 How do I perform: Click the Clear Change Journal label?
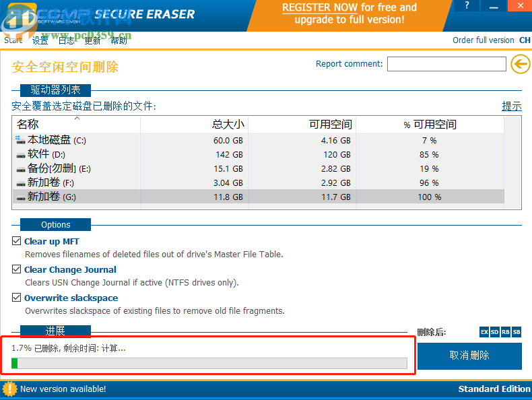coord(70,270)
